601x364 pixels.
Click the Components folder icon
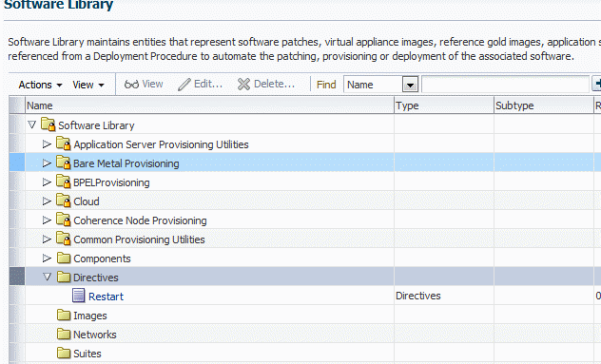click(64, 259)
